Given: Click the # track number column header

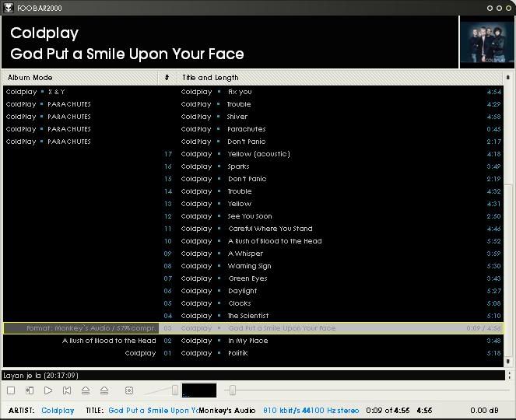Looking at the screenshot, I should click(167, 78).
